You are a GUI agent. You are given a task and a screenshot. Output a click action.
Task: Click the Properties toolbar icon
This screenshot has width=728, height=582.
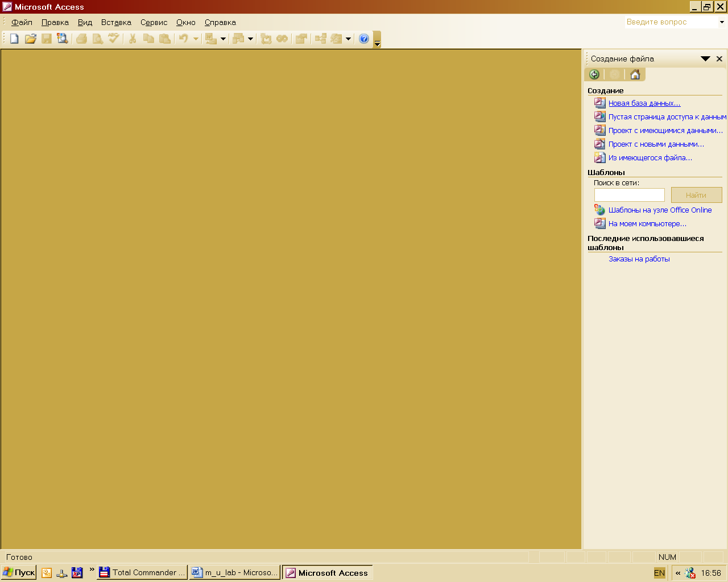pyautogui.click(x=301, y=39)
